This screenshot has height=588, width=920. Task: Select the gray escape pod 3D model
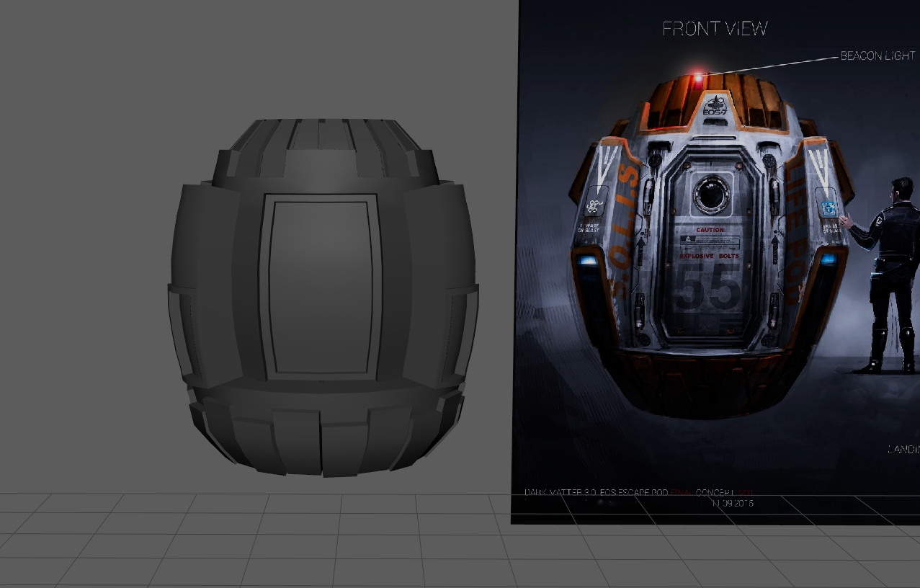point(323,297)
